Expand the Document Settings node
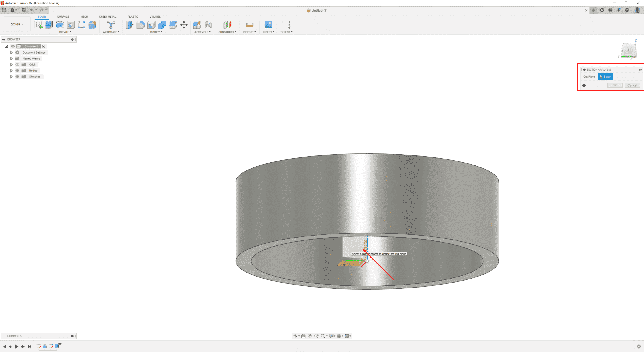The height and width of the screenshot is (352, 644). coord(11,52)
